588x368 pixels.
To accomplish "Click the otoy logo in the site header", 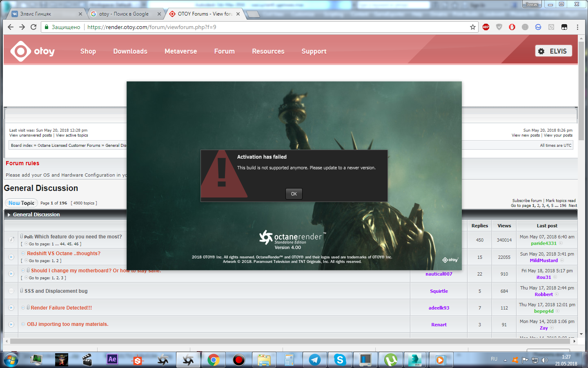I will coord(33,51).
